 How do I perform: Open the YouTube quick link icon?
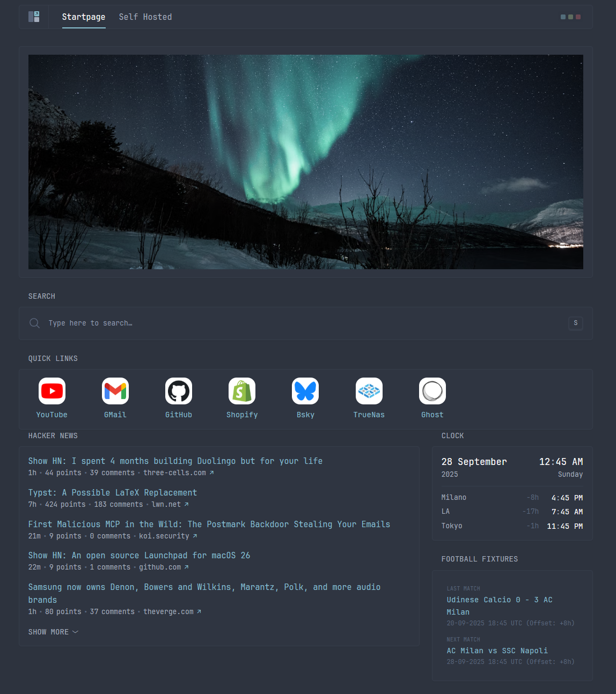52,391
